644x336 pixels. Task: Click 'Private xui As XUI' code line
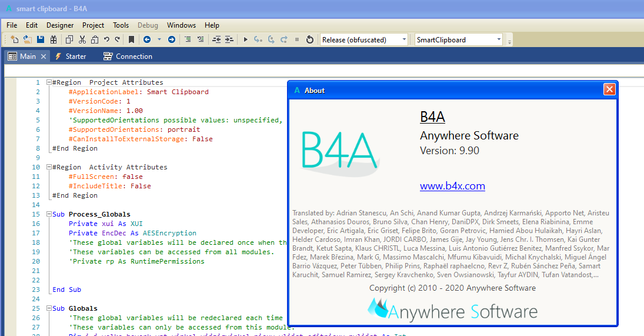click(x=105, y=224)
